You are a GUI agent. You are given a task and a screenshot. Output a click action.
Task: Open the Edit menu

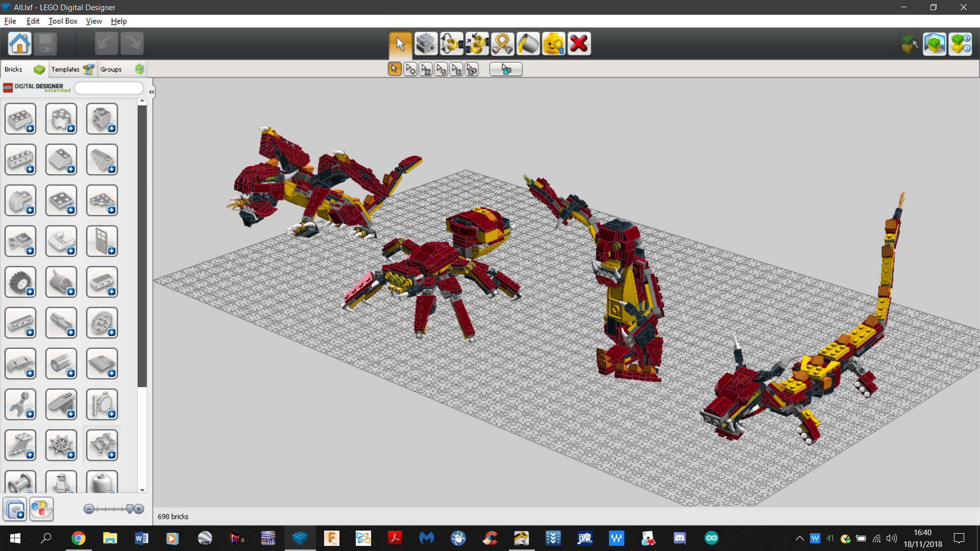coord(33,21)
